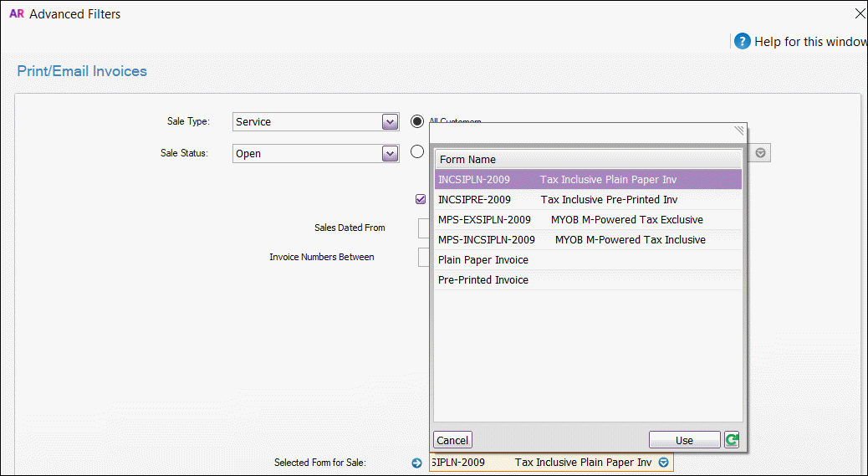Select the radio button below All Customers
The height and width of the screenshot is (476, 868).
[x=417, y=151]
